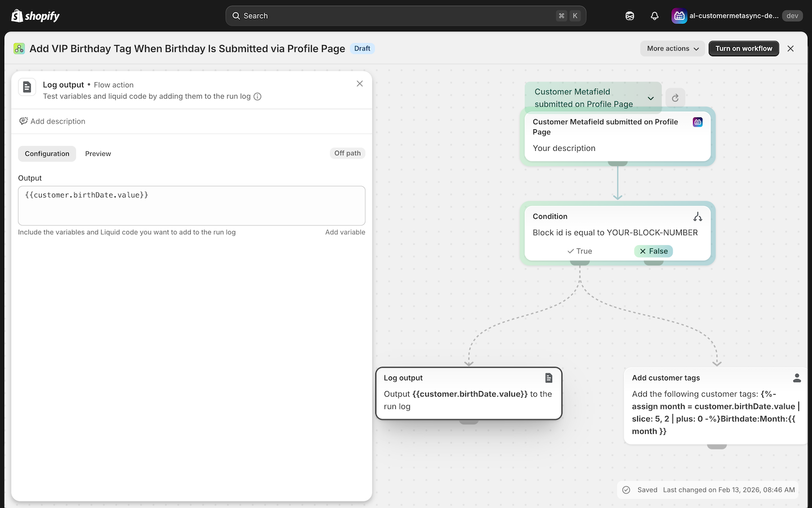Click the condition branch icon on Condition card
The image size is (812, 508).
698,216
